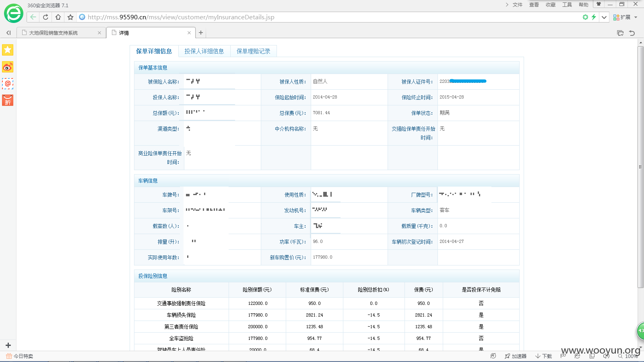Click the 车辆损失保险 row name

pyautogui.click(x=181, y=315)
